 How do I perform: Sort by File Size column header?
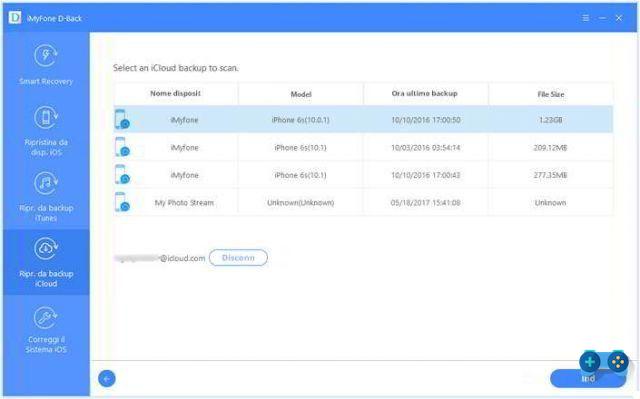(x=551, y=94)
